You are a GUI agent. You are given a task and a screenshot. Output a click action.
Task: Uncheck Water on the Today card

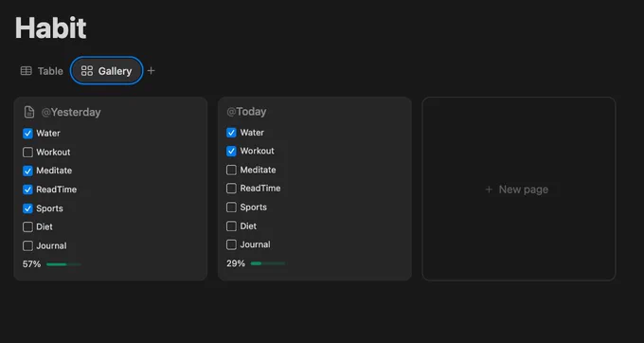click(x=232, y=133)
